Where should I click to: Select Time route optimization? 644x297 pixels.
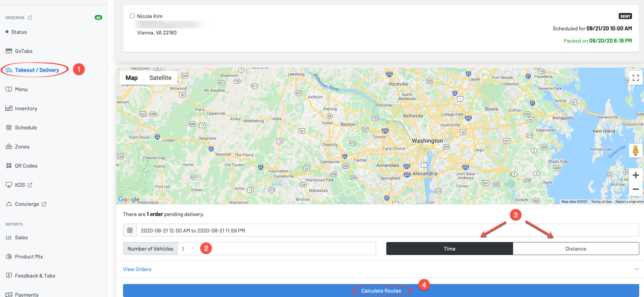(449, 249)
